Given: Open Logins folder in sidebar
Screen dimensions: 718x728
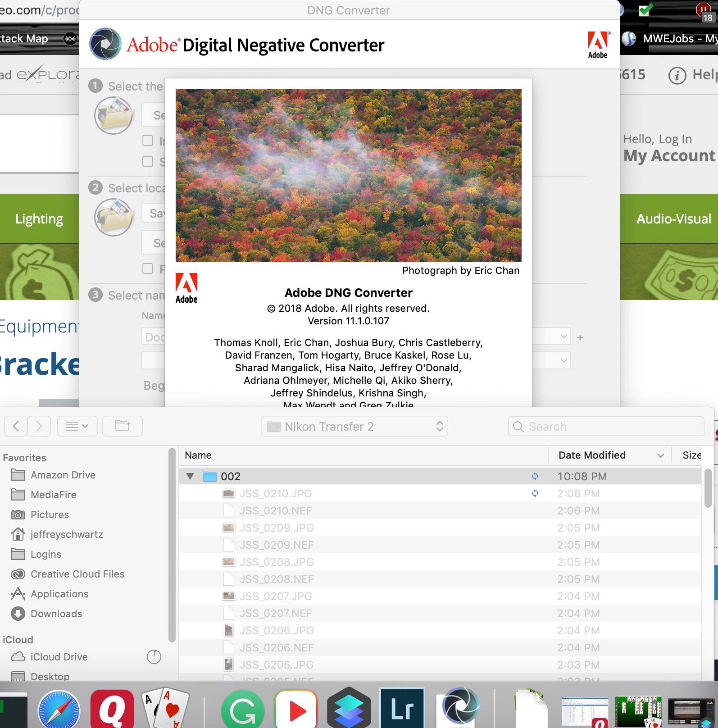Looking at the screenshot, I should pos(46,554).
